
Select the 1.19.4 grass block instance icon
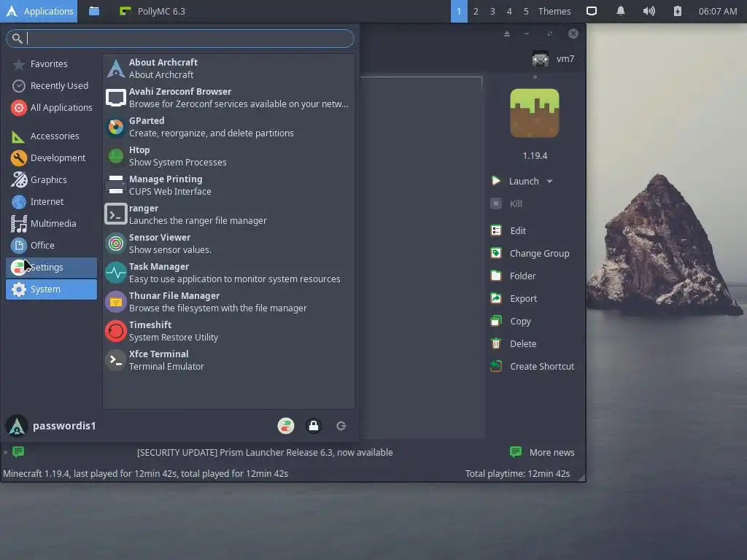[535, 113]
